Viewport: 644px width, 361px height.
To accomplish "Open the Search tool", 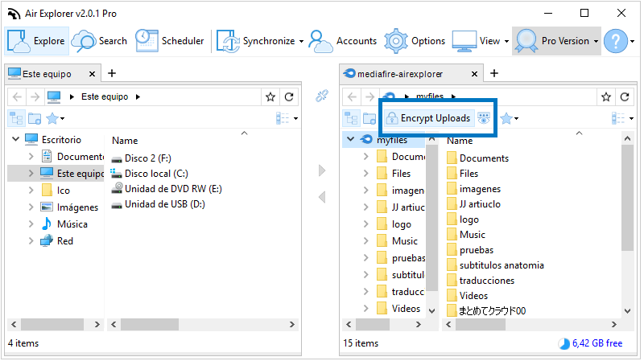I will coord(99,41).
